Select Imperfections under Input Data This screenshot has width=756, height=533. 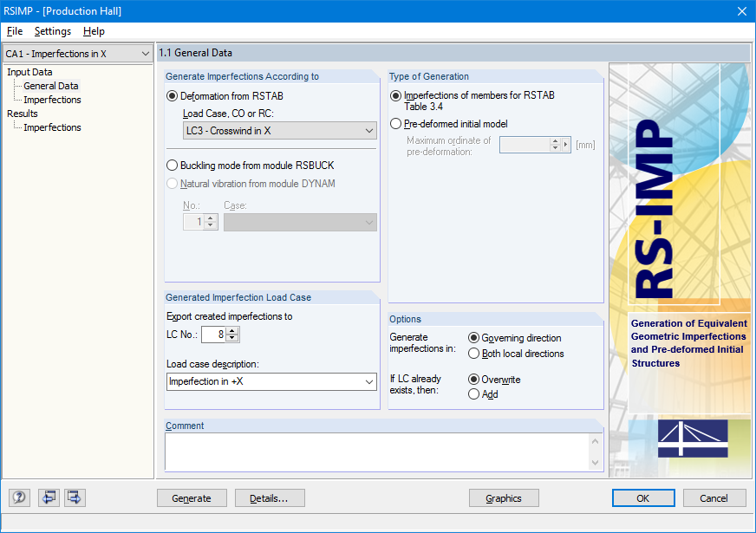[52, 100]
